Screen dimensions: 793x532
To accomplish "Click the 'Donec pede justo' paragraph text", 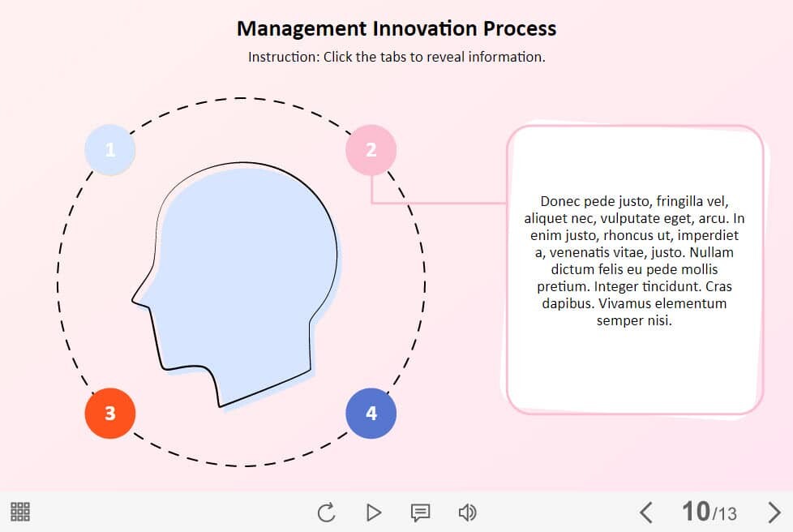I will pos(634,260).
